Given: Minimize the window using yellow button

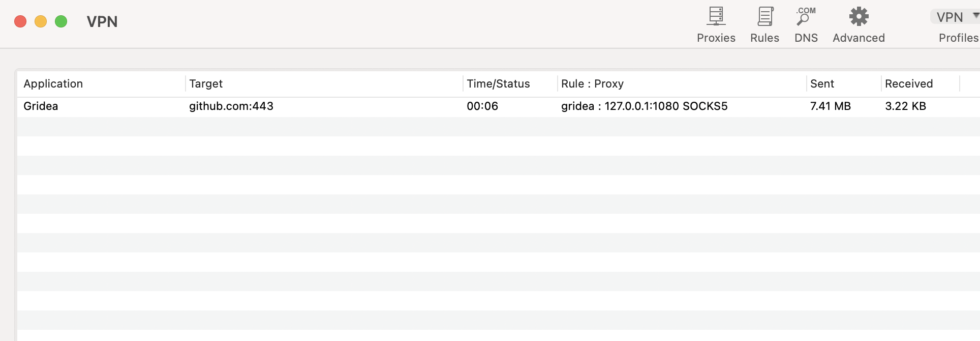Looking at the screenshot, I should (41, 21).
